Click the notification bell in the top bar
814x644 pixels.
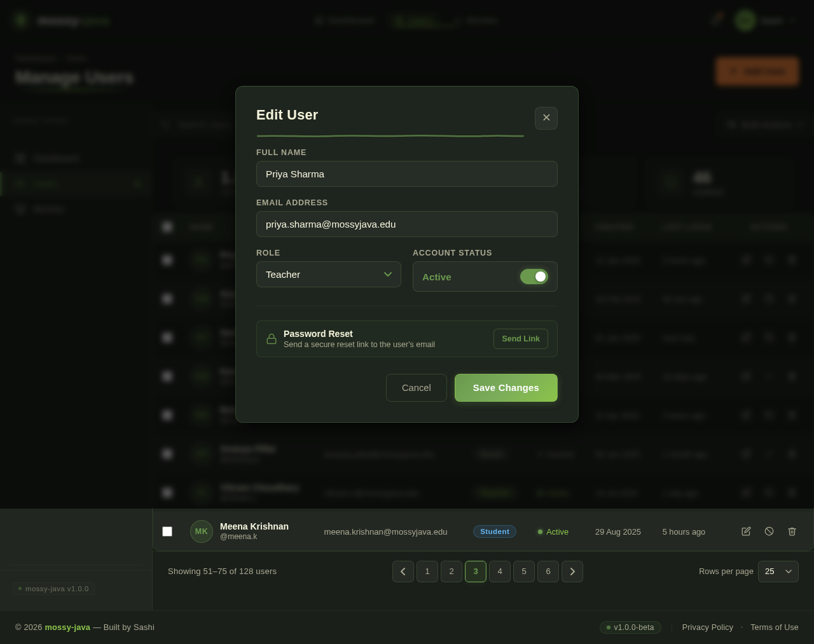point(715,20)
